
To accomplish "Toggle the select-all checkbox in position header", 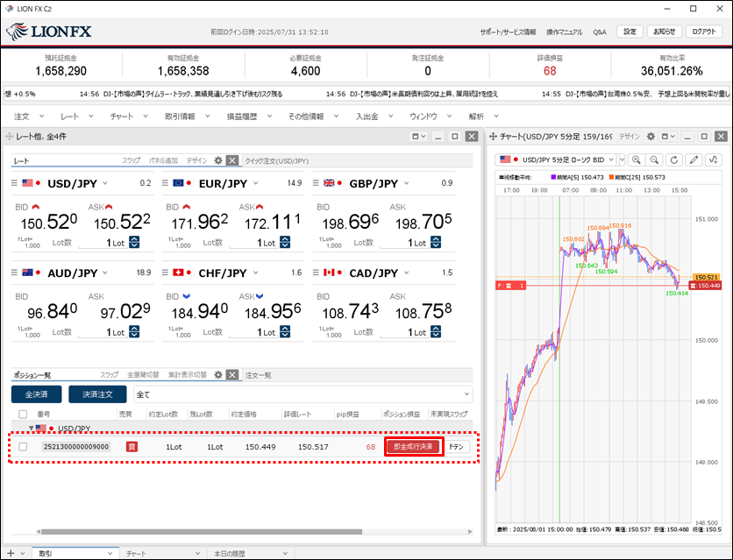I will tap(23, 414).
